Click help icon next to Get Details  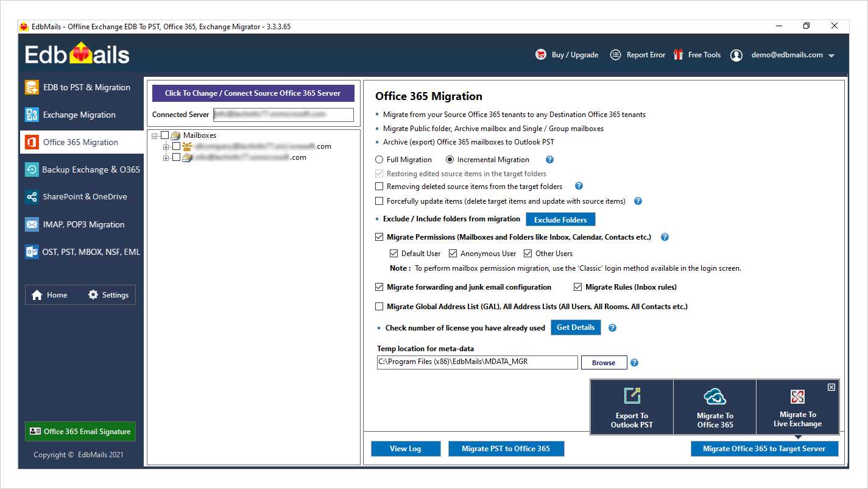tap(612, 328)
